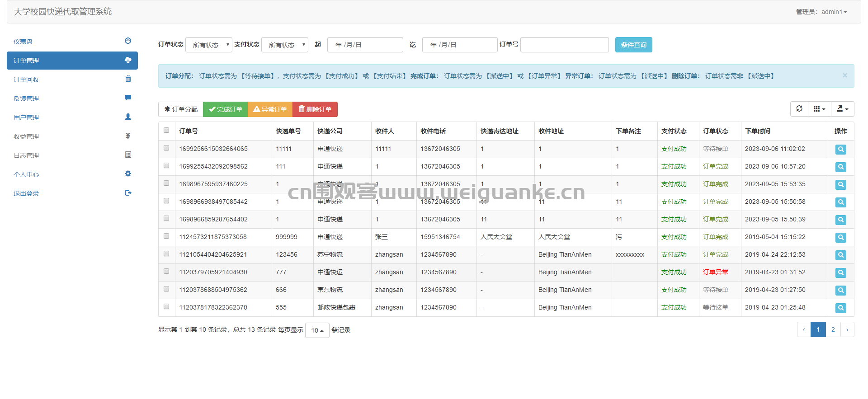
Task: Toggle the select-all checkbox in table header
Action: click(166, 131)
